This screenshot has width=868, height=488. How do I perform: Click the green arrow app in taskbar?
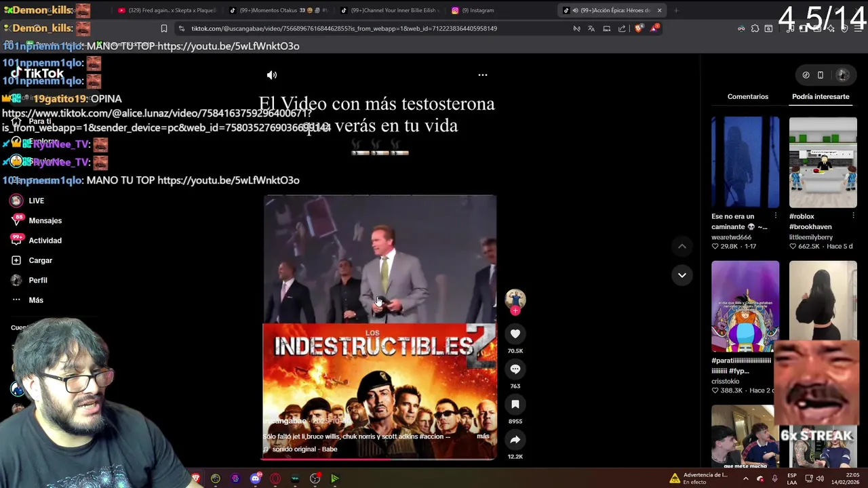[x=334, y=479]
